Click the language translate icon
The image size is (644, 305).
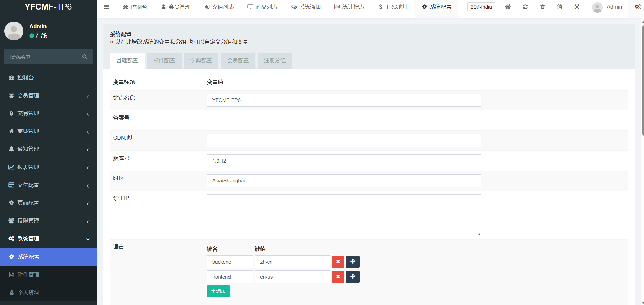click(x=559, y=7)
